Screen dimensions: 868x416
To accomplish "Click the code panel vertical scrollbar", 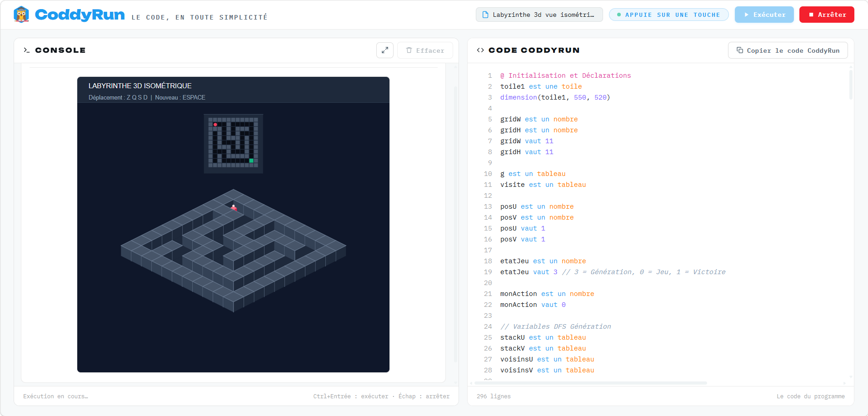I will (851, 84).
